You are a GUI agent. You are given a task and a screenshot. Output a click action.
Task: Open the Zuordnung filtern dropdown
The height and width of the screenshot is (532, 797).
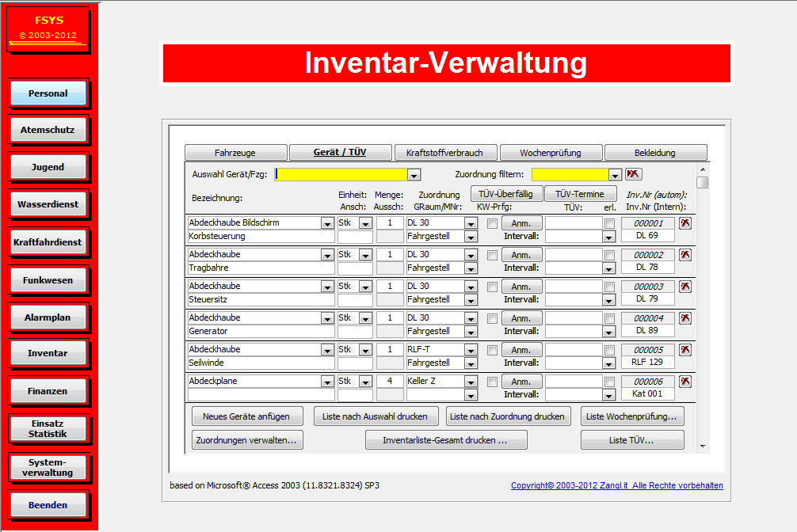click(x=615, y=175)
